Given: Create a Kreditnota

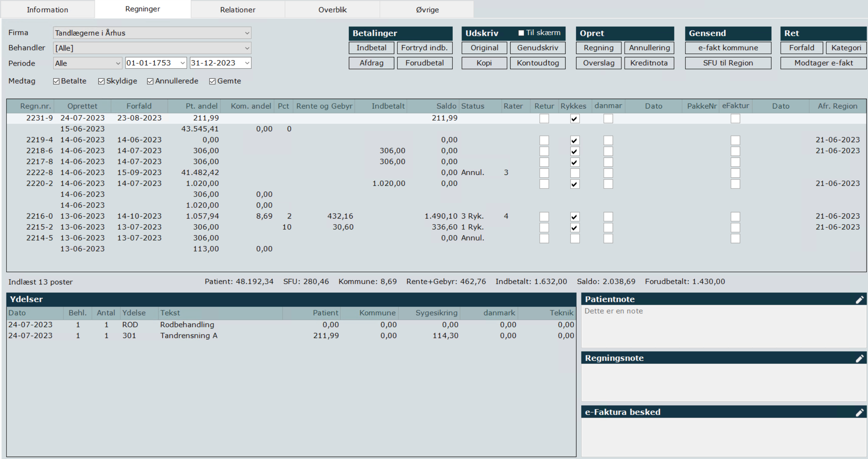Looking at the screenshot, I should coord(649,63).
